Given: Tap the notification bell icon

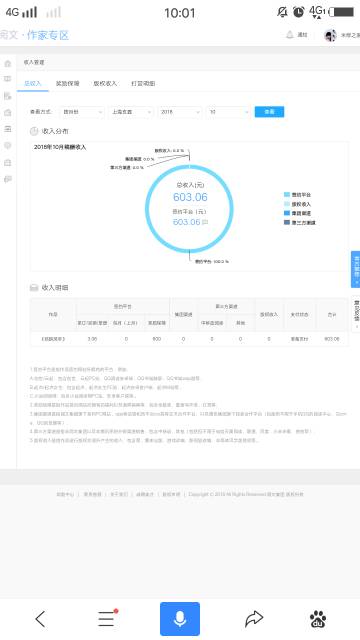Looking at the screenshot, I should point(289,35).
